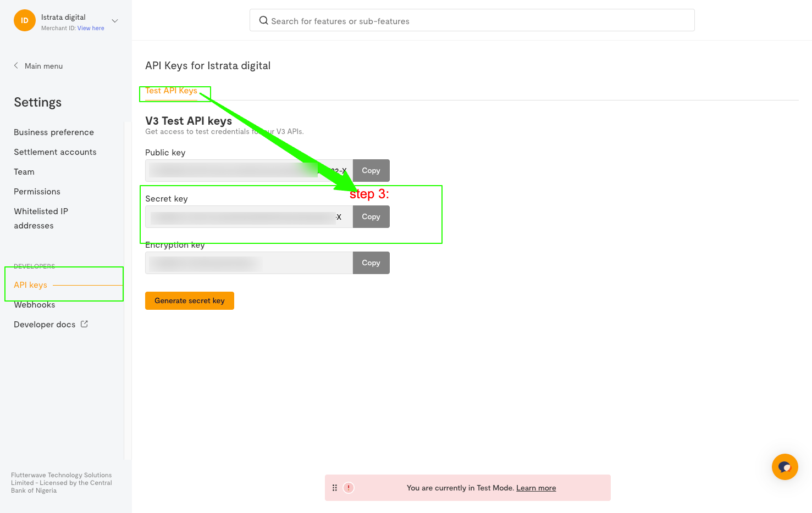Click the Learn more link

pyautogui.click(x=536, y=488)
